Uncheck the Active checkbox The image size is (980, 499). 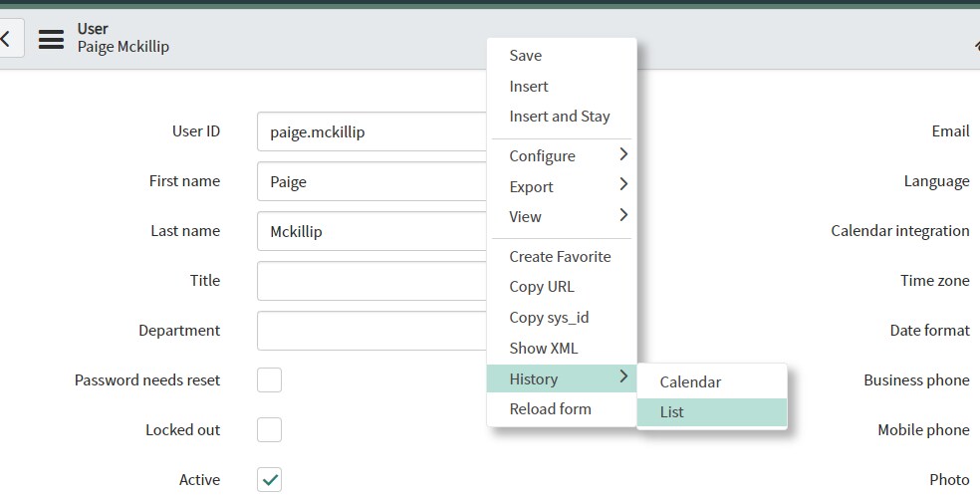coord(269,480)
